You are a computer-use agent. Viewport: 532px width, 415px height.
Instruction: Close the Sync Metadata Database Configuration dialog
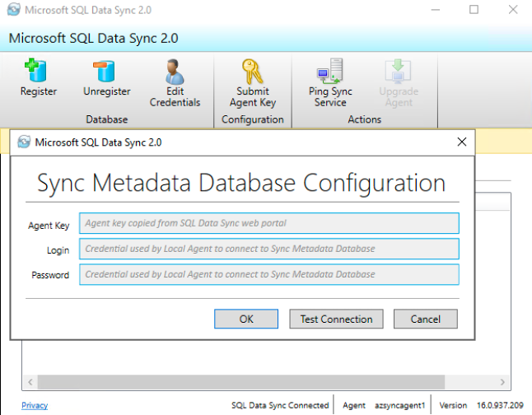(461, 142)
